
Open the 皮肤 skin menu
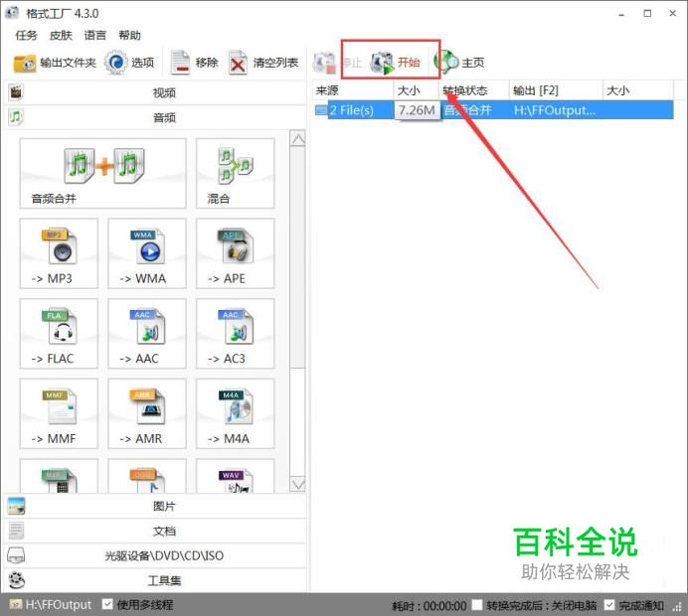[x=61, y=35]
